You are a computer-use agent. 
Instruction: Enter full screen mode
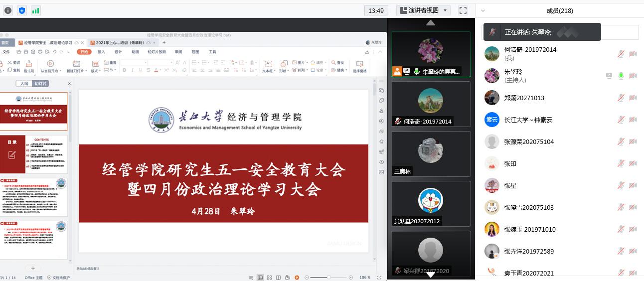tap(463, 10)
